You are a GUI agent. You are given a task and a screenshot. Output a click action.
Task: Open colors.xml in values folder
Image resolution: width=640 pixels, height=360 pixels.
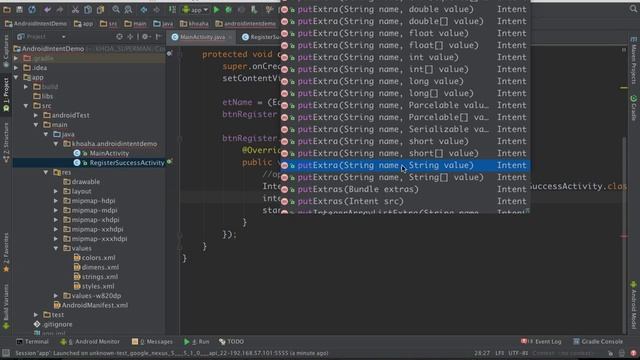(98, 258)
